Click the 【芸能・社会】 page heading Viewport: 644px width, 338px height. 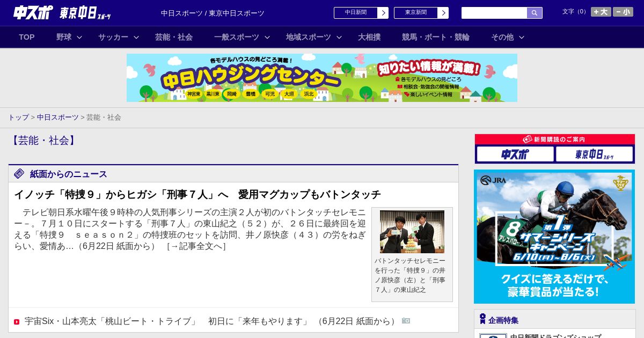click(43, 141)
